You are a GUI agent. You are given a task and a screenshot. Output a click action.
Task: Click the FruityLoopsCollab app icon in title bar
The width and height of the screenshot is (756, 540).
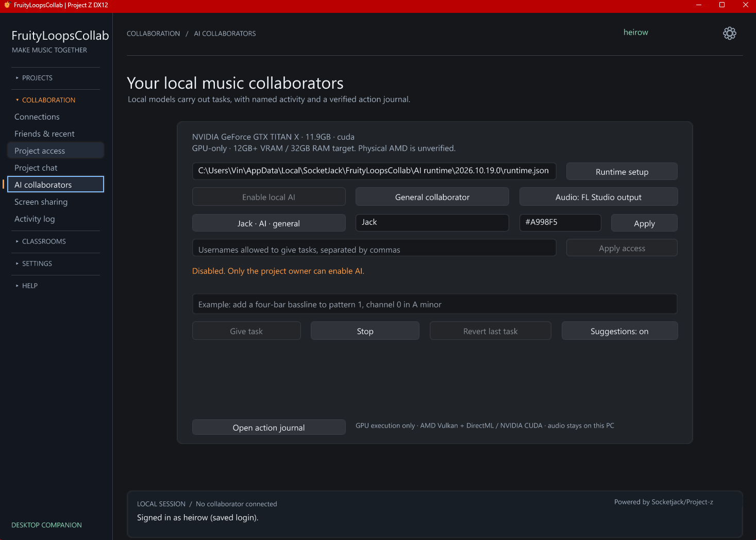tap(7, 5)
